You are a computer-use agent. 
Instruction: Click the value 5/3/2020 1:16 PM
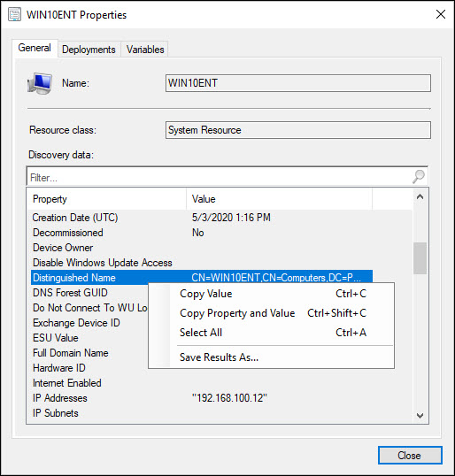click(231, 218)
